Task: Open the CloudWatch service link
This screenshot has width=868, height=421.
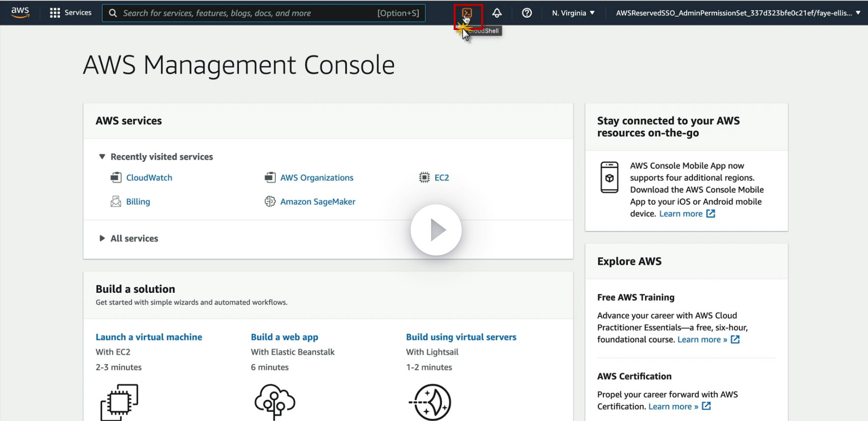Action: click(x=149, y=178)
